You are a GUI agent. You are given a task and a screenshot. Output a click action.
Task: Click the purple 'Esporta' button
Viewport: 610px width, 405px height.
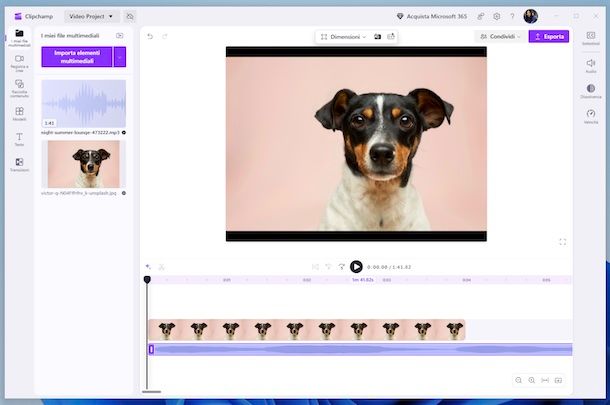[549, 36]
